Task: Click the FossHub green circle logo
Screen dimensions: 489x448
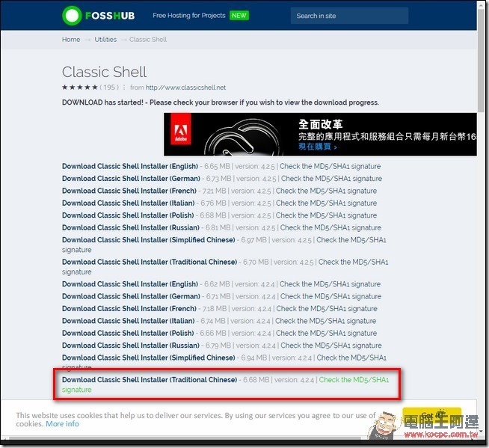Action: click(72, 15)
